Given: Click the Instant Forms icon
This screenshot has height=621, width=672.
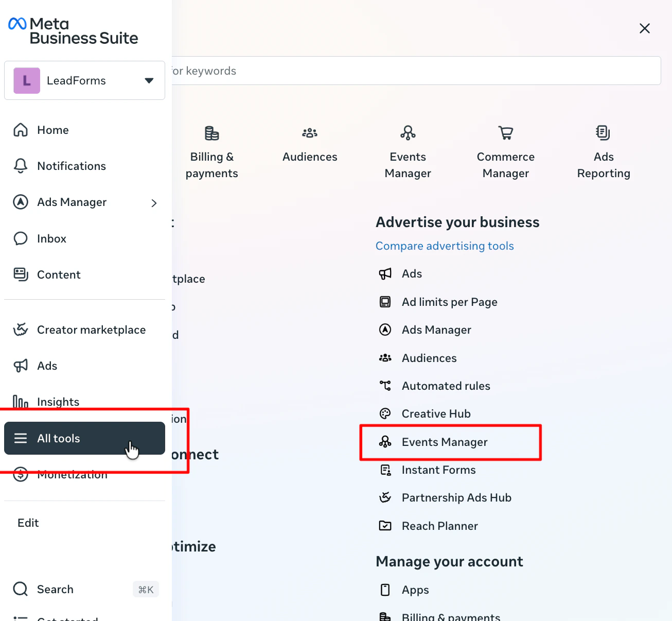Looking at the screenshot, I should coord(385,470).
